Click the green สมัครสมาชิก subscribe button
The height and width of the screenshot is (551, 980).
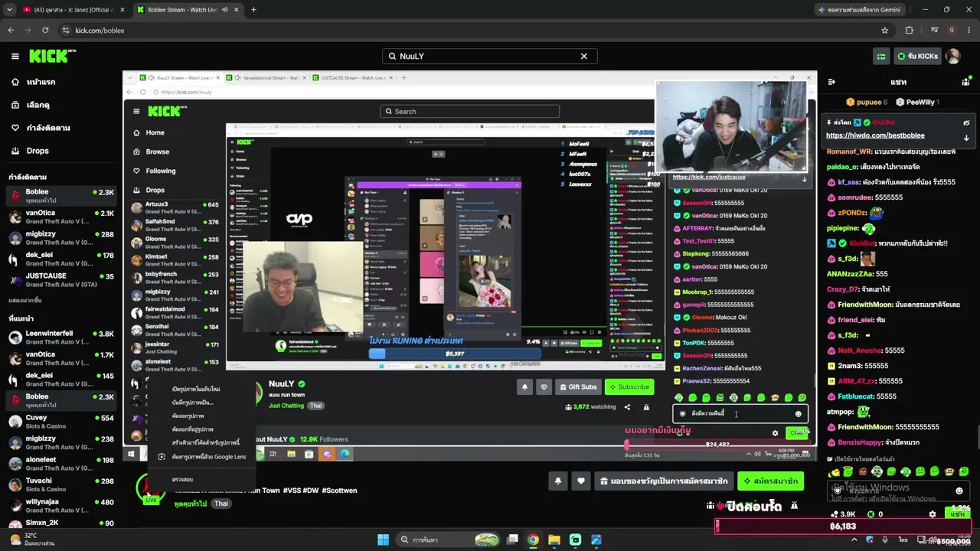[x=770, y=481]
